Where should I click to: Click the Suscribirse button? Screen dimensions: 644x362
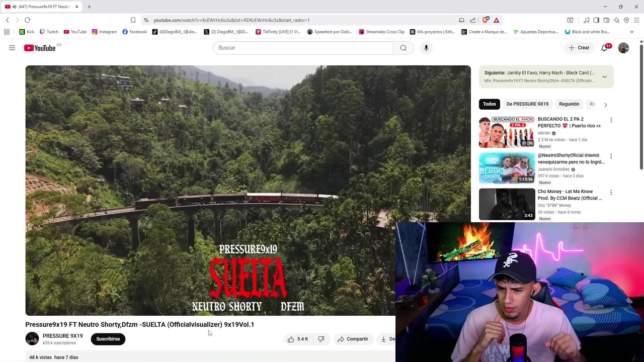pyautogui.click(x=108, y=339)
